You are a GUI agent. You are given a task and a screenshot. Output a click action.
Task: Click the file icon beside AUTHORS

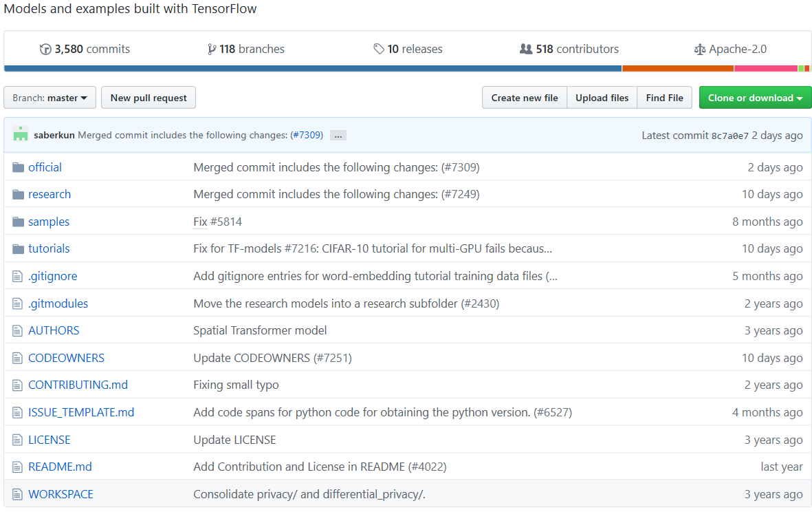click(18, 330)
